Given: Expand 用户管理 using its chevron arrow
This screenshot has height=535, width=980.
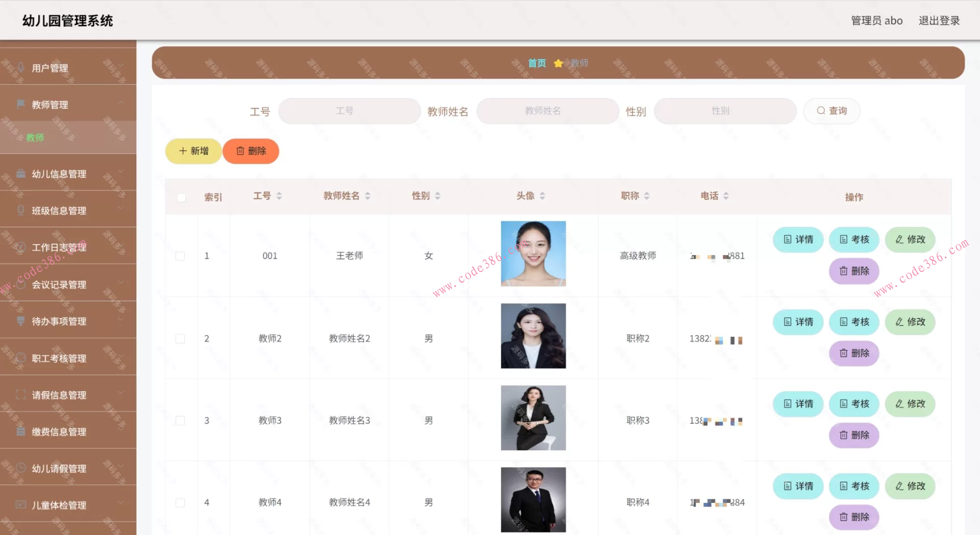Looking at the screenshot, I should point(121,65).
